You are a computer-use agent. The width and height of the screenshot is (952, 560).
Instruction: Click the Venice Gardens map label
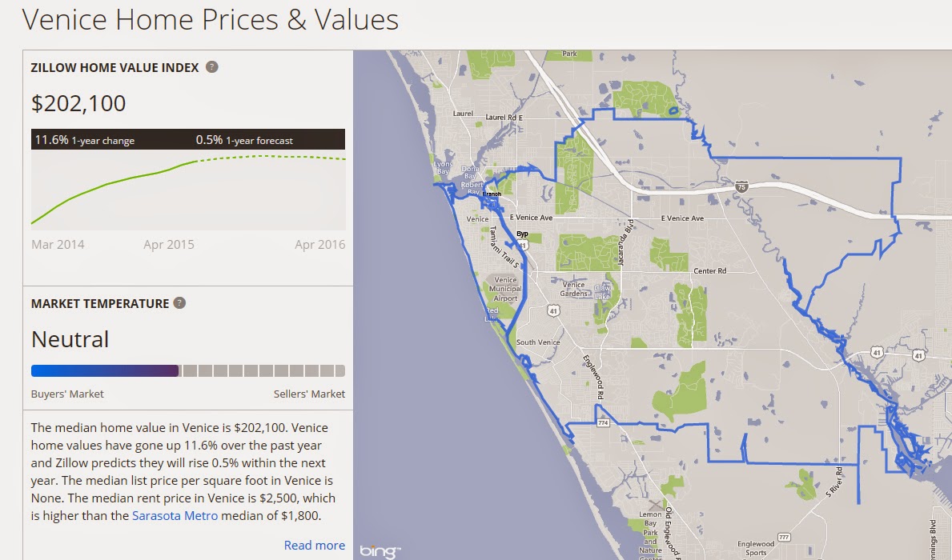click(574, 290)
